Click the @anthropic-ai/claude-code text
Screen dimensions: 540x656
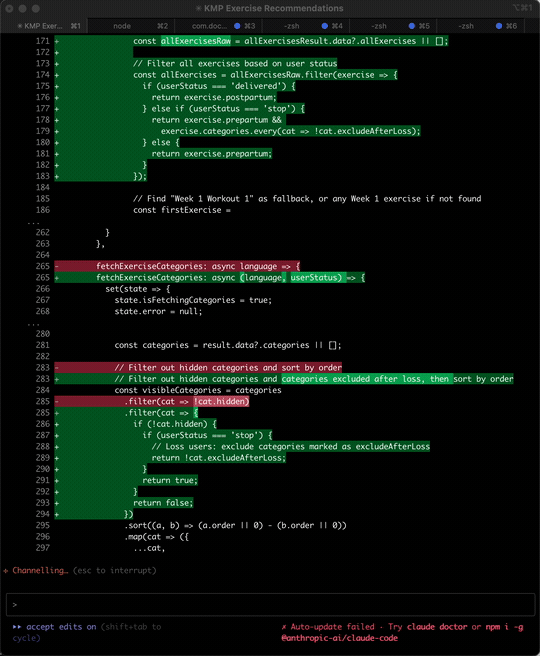point(339,638)
